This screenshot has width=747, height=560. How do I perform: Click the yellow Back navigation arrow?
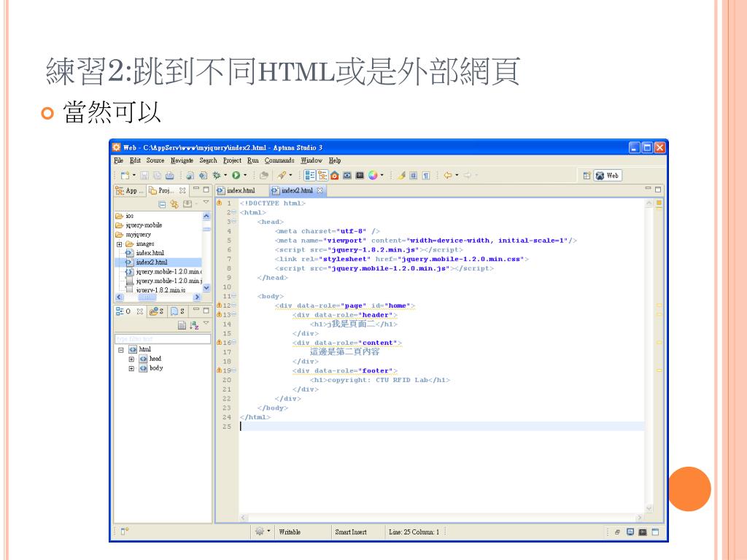pos(447,175)
